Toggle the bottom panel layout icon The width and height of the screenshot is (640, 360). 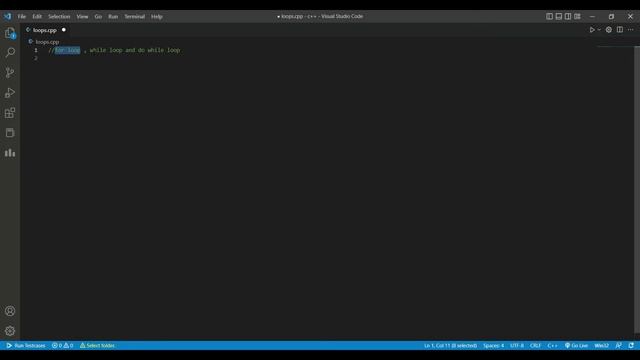point(559,16)
